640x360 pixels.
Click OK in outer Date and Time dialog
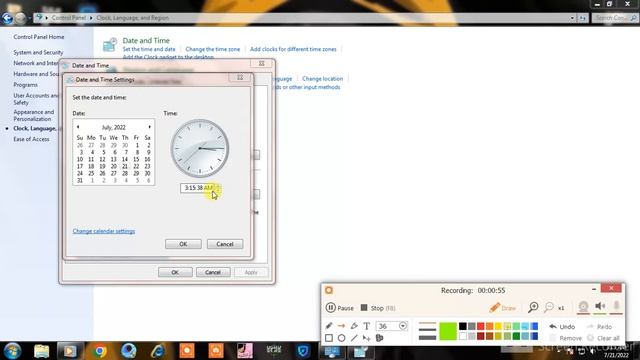pyautogui.click(x=175, y=272)
